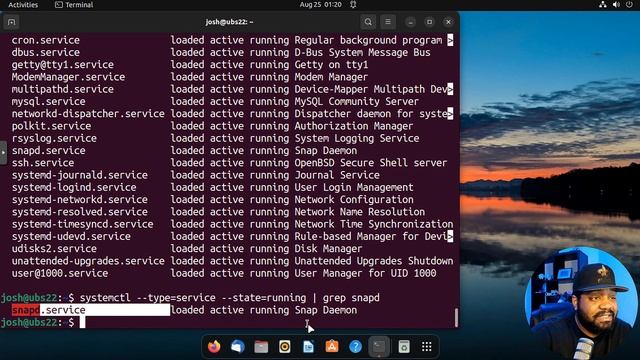
Task: Open LibreOffice Writer from dock
Action: click(309, 347)
